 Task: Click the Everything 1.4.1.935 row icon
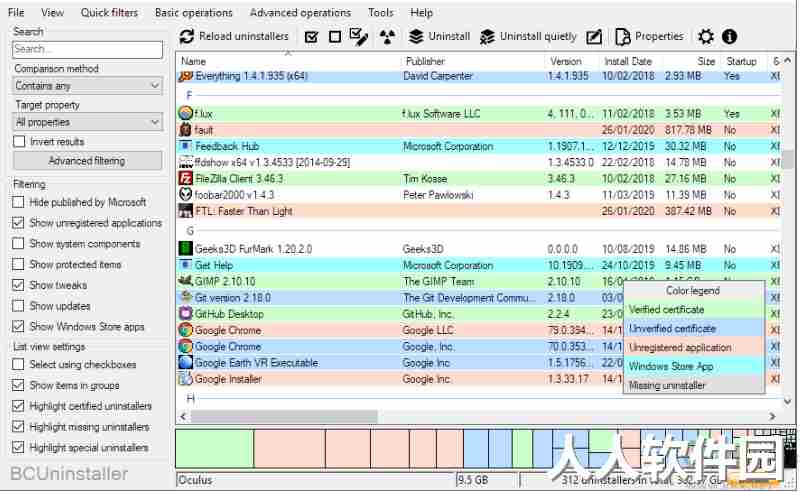[x=186, y=77]
